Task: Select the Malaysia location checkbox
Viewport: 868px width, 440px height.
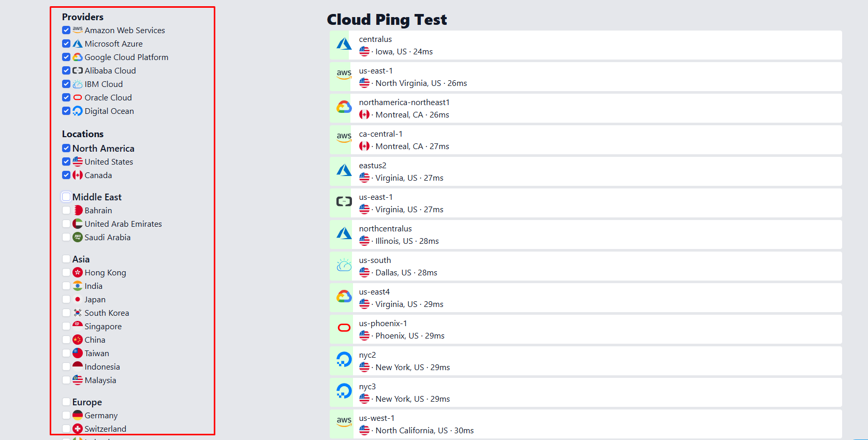Action: click(x=66, y=380)
